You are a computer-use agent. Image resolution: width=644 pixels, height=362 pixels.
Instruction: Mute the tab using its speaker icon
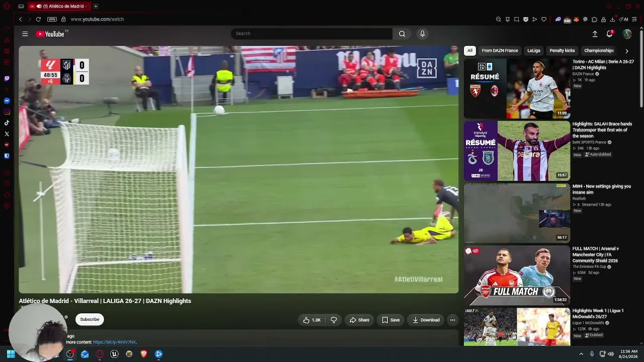click(39, 7)
